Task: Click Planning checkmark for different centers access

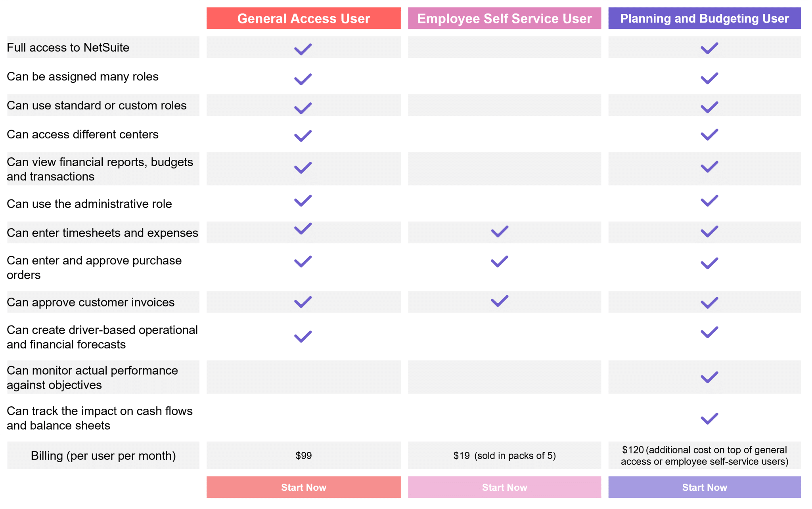Action: tap(709, 135)
